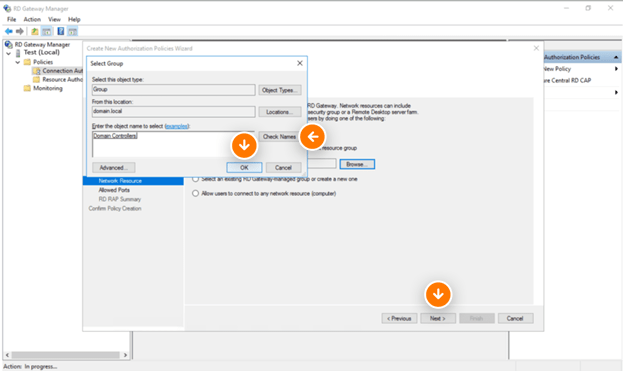Click the Resource Authorization Policies folder icon
The height and width of the screenshot is (371, 623).
(37, 79)
